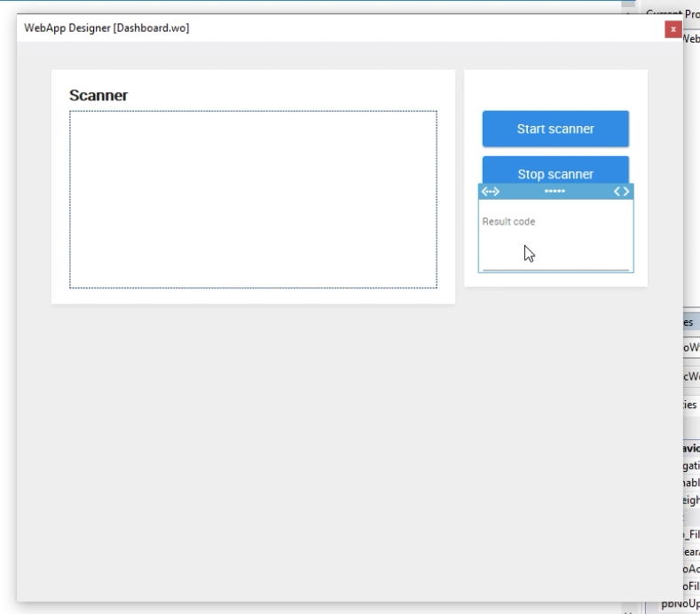Select Scanner card white space below dashed area

tap(253, 296)
